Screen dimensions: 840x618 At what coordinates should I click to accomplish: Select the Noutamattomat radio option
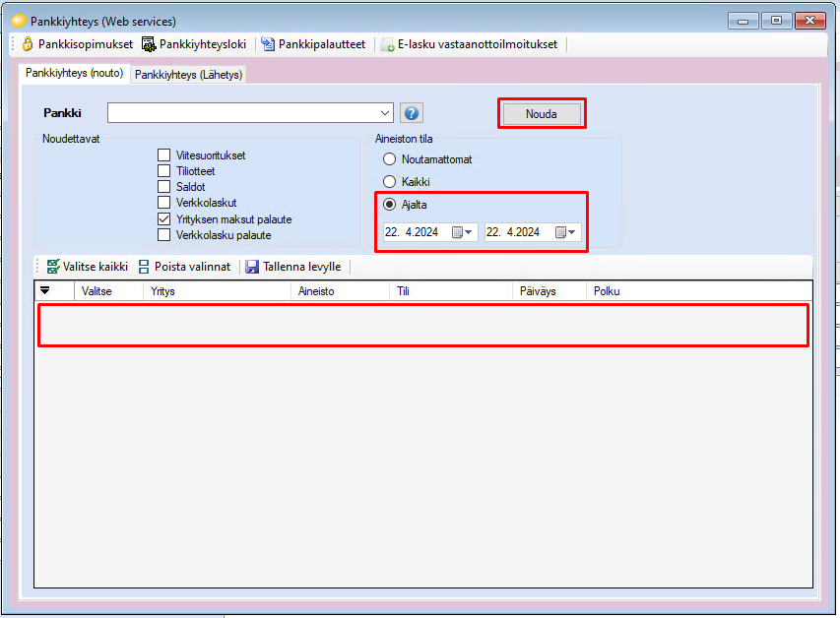(390, 159)
